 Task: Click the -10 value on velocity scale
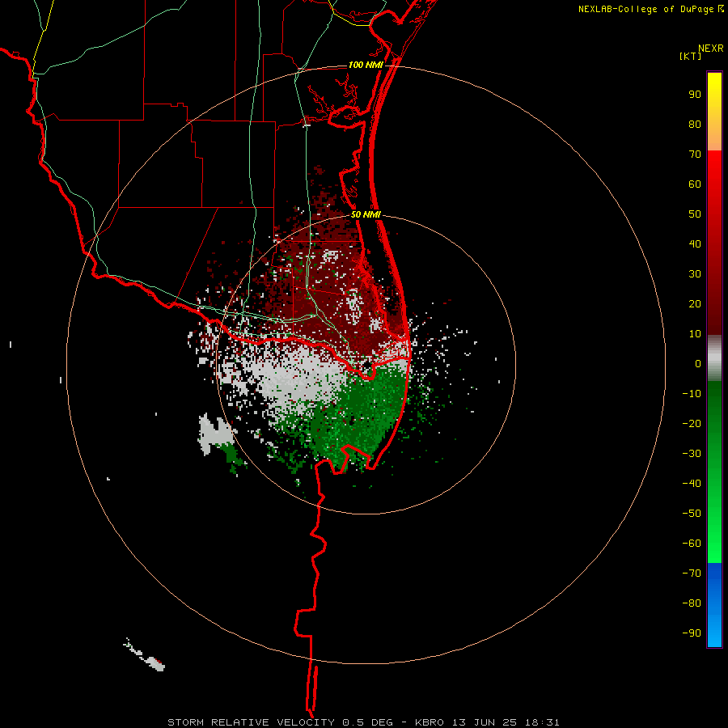[692, 394]
